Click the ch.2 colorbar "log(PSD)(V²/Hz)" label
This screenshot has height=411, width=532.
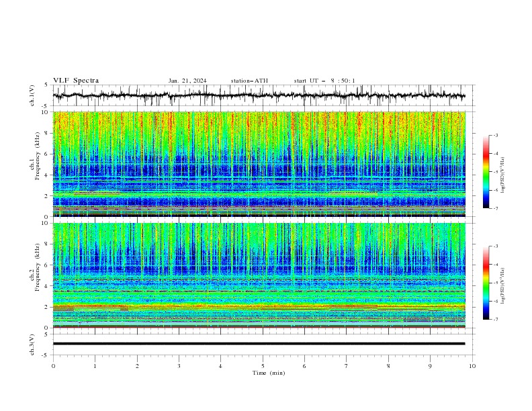(x=503, y=286)
